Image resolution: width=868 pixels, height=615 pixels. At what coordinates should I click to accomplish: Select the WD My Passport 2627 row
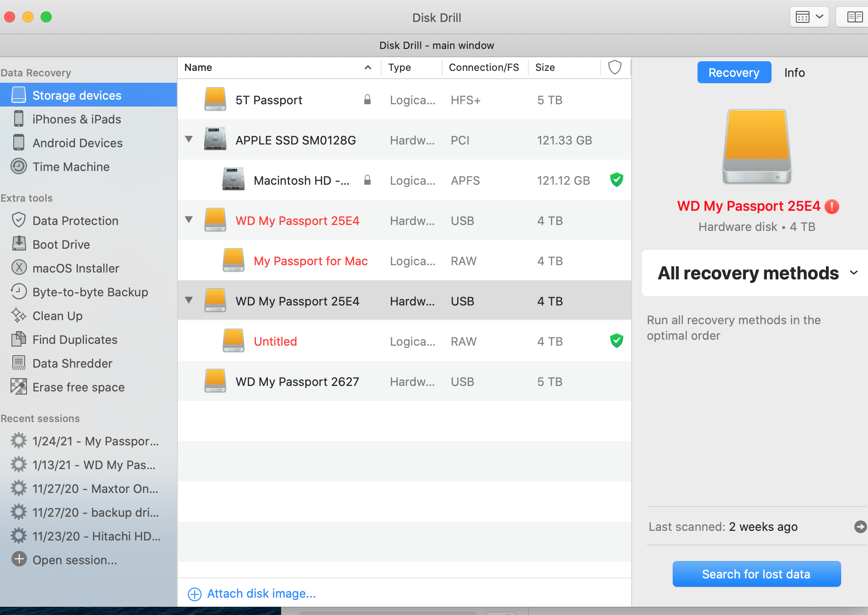click(405, 381)
